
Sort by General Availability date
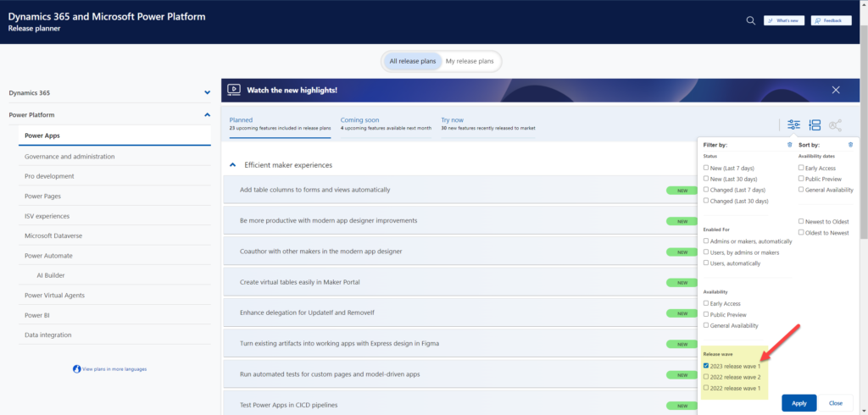(x=801, y=190)
